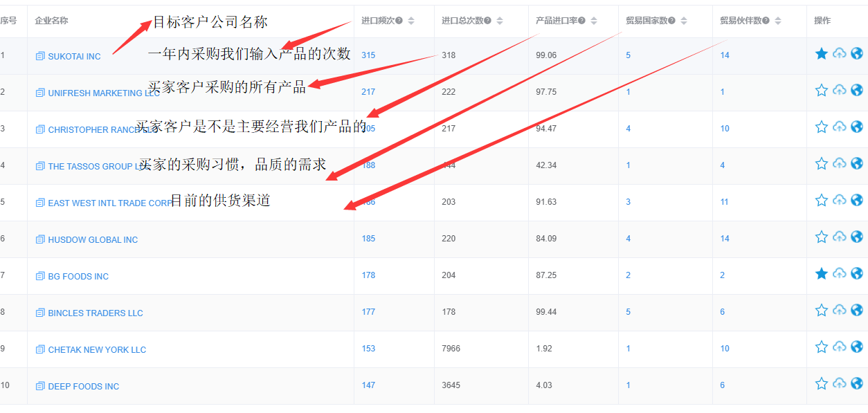The height and width of the screenshot is (413, 868).
Task: Sort table by 贸易伙伴数 arrows
Action: coord(778,21)
